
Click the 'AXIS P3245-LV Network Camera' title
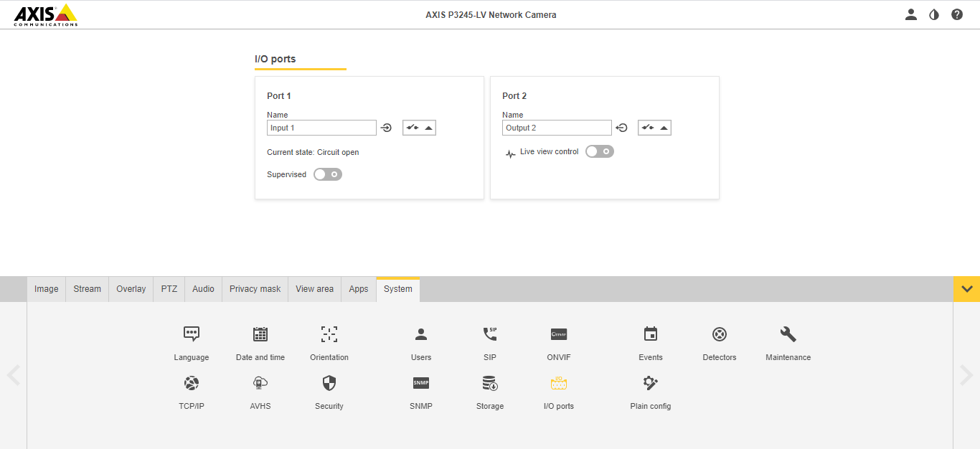(x=491, y=14)
